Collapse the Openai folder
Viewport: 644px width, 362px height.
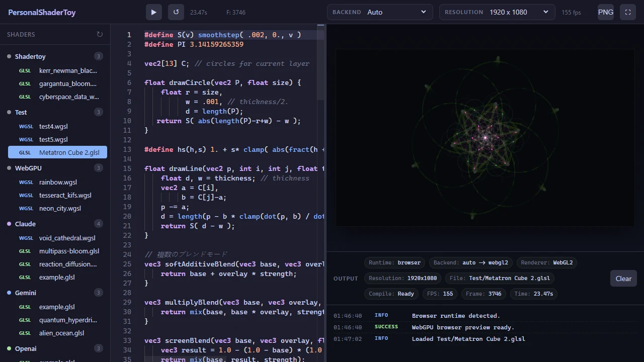[x=55, y=348]
